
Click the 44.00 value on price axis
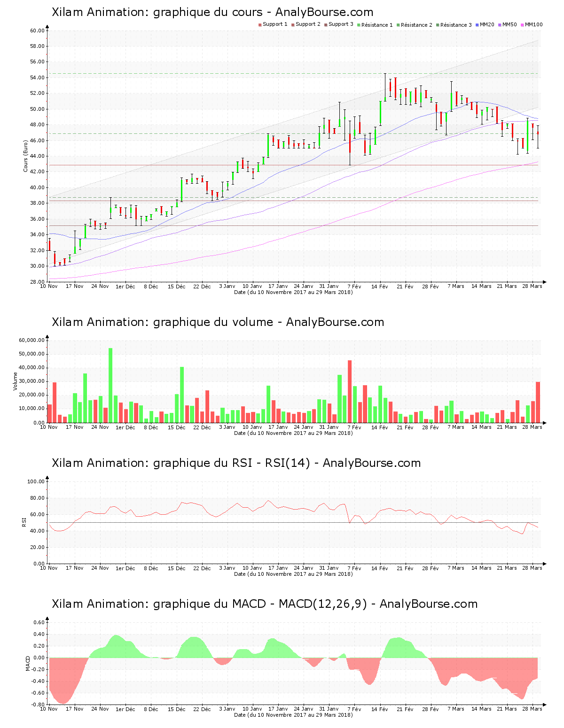click(37, 156)
